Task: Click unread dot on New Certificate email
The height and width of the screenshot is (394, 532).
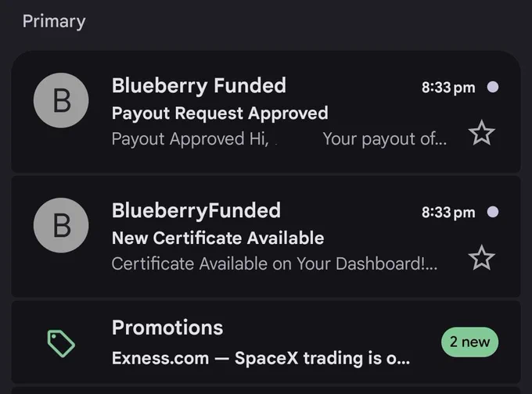Action: pos(493,212)
